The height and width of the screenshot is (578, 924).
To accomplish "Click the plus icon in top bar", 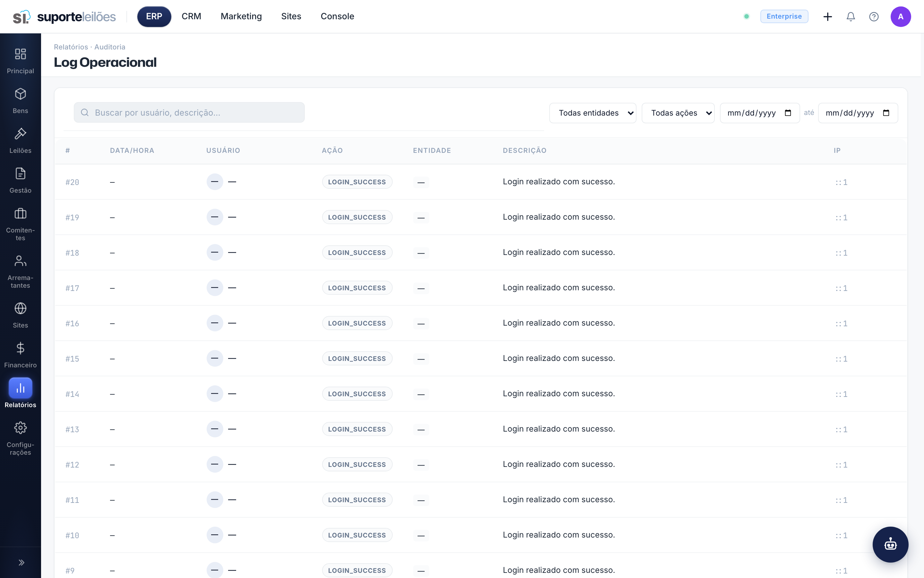I will (x=827, y=16).
